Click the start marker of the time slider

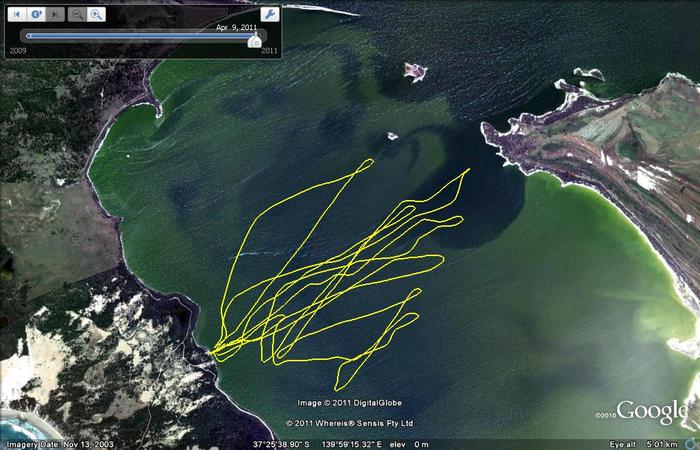click(x=28, y=36)
